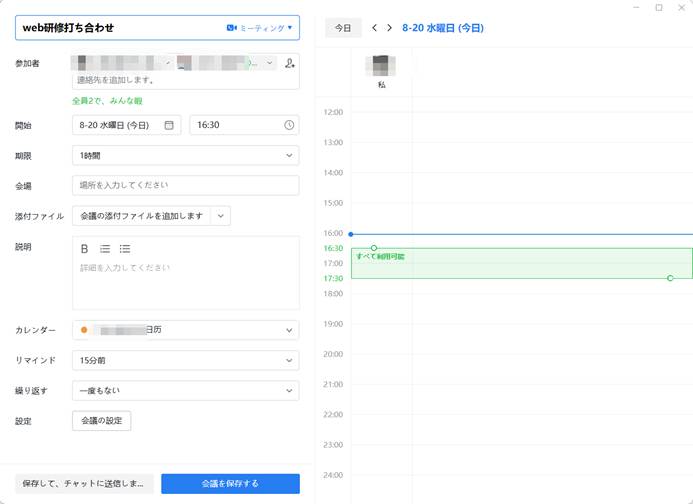The image size is (693, 504).
Task: Open the ミーティング type dropdown
Action: click(x=259, y=28)
